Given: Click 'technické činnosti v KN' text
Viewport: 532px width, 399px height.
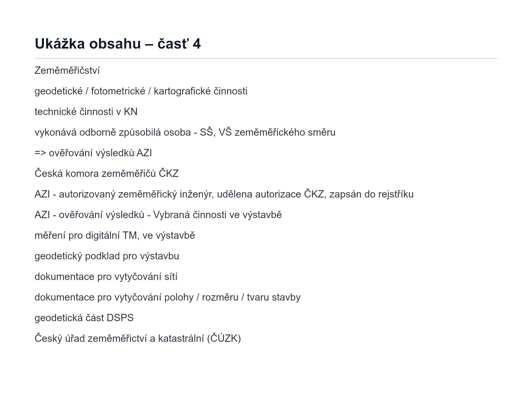Looking at the screenshot, I should click(x=86, y=112).
